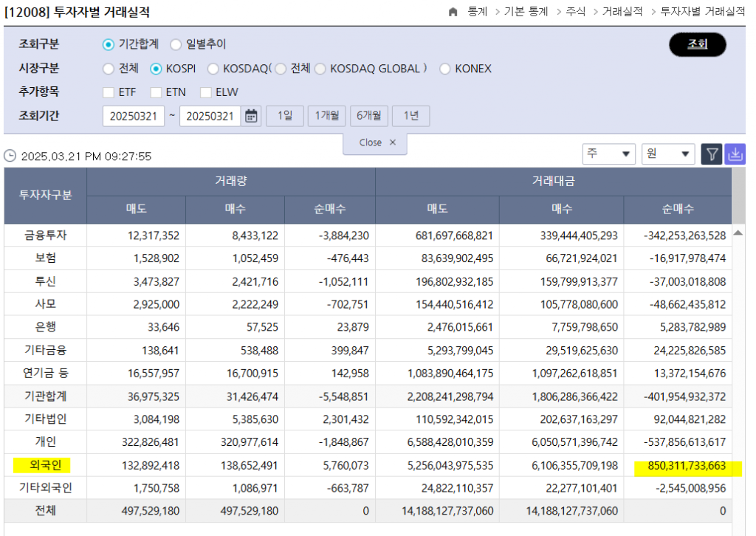Enable the ETN checkbox
Screen dimensions: 756x536
tap(156, 92)
